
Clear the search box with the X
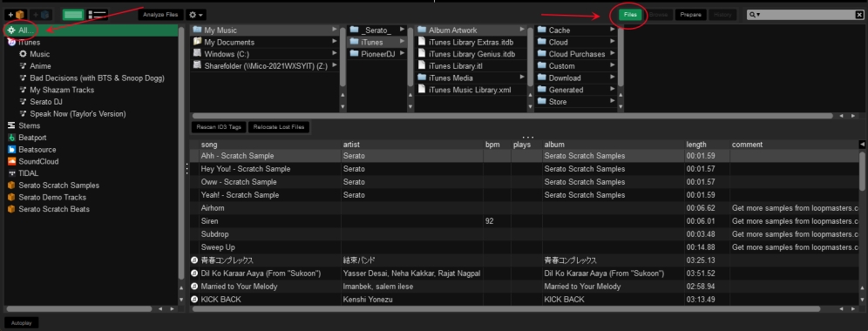859,15
